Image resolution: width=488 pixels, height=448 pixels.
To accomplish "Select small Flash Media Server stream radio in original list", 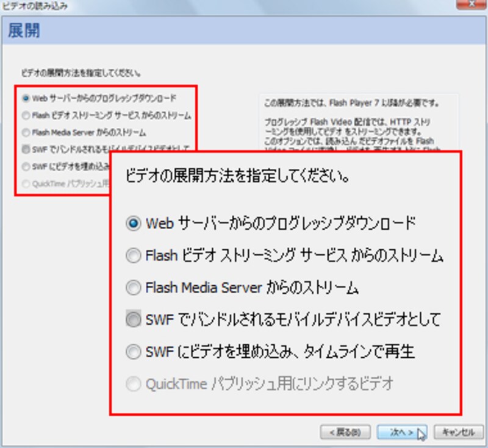I will (x=26, y=133).
